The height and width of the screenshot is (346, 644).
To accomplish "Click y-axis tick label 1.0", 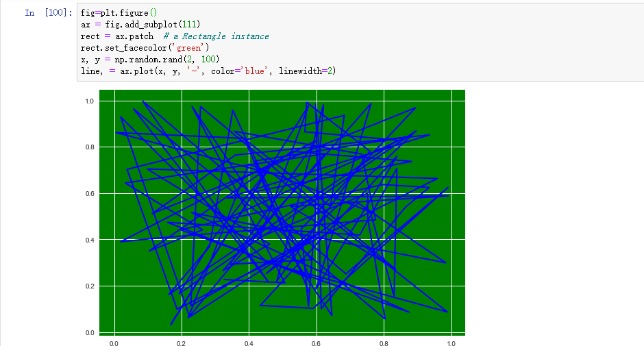I will (x=90, y=101).
